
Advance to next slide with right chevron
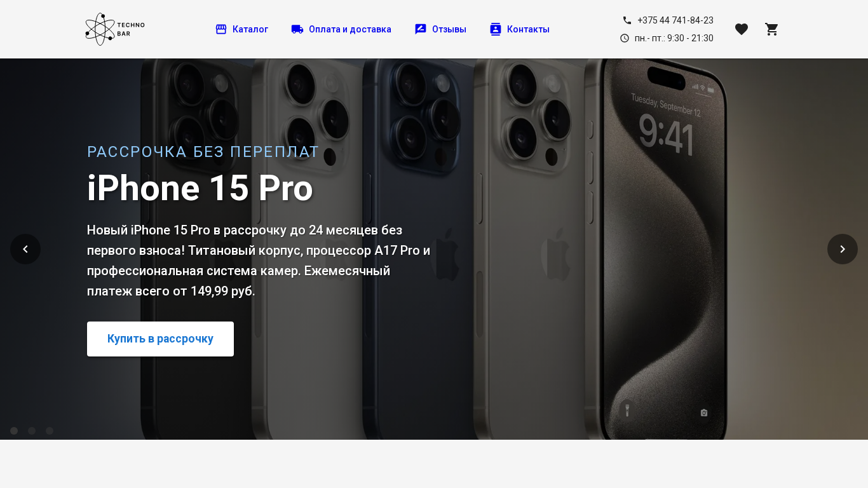pyautogui.click(x=843, y=249)
